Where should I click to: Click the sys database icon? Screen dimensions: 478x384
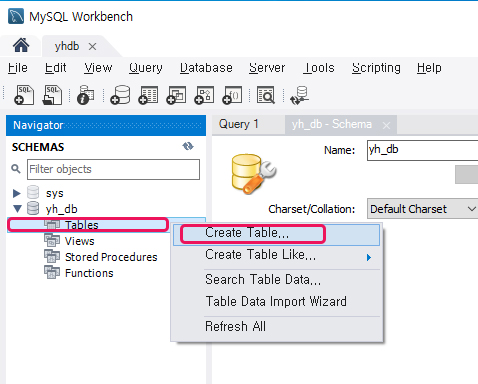coord(33,193)
